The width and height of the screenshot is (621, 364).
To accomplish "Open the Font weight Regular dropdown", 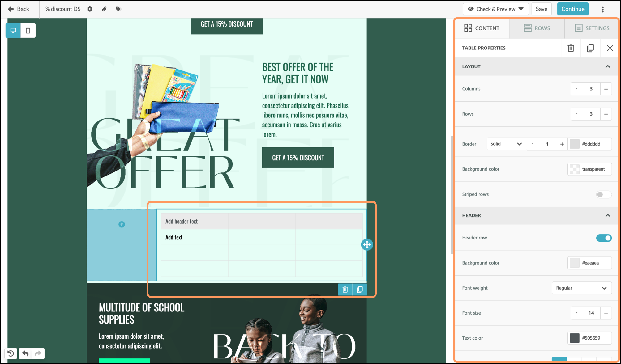I will pyautogui.click(x=581, y=288).
